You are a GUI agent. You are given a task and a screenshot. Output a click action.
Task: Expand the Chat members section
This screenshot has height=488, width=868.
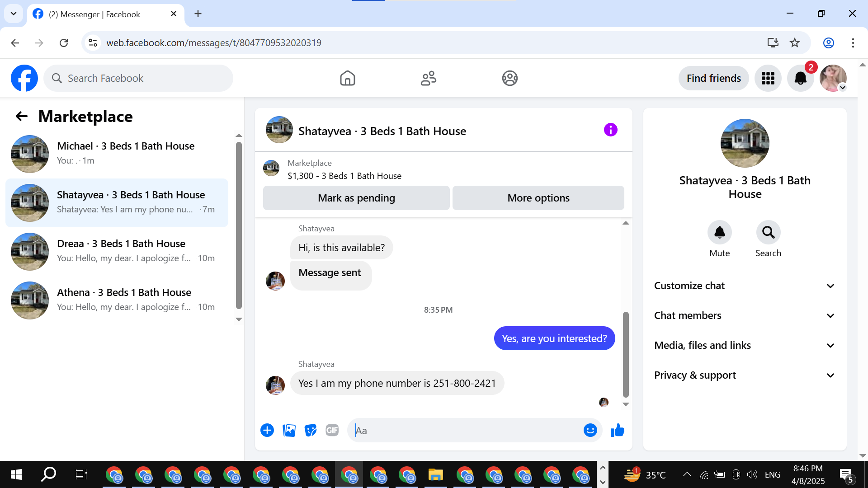coord(745,316)
